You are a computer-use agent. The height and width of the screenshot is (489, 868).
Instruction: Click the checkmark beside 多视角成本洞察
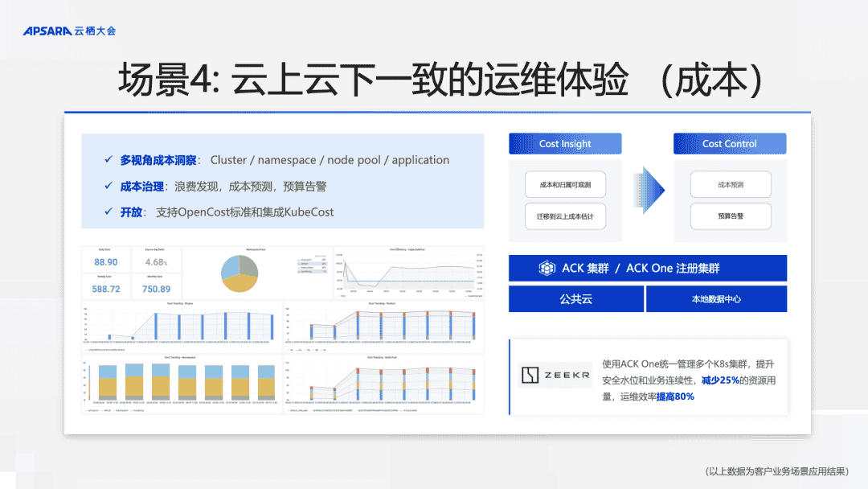point(108,159)
